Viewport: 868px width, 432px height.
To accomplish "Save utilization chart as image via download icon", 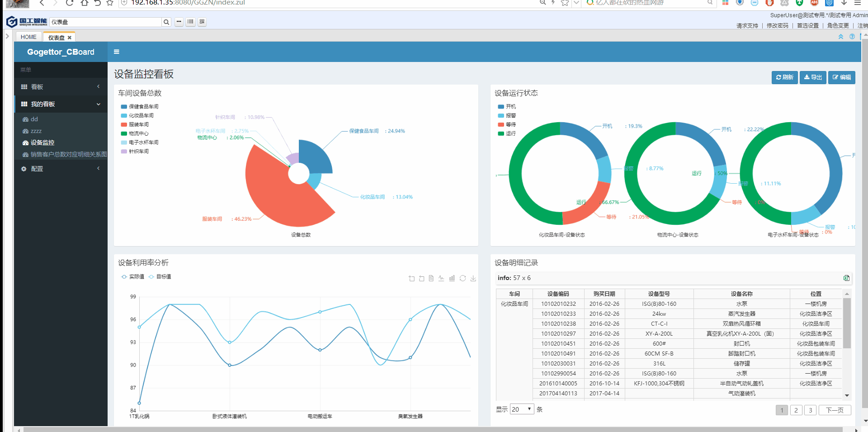I will coord(473,279).
